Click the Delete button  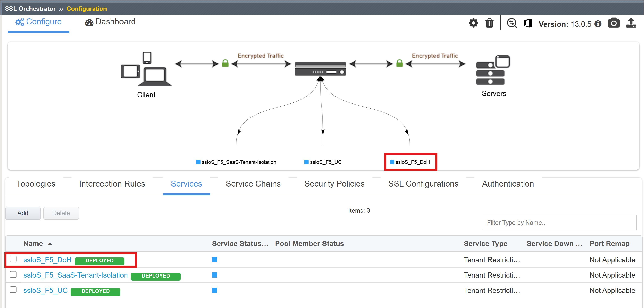click(61, 213)
